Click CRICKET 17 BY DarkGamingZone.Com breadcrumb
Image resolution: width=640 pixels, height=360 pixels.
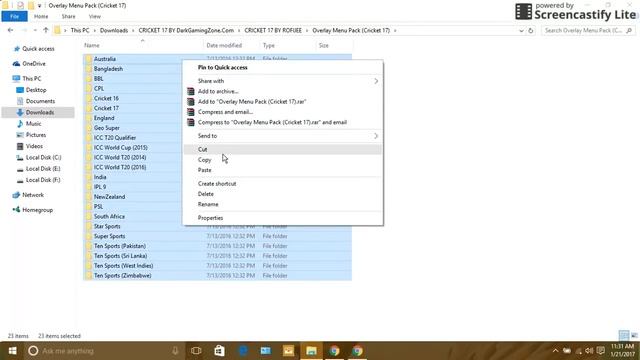click(x=186, y=31)
